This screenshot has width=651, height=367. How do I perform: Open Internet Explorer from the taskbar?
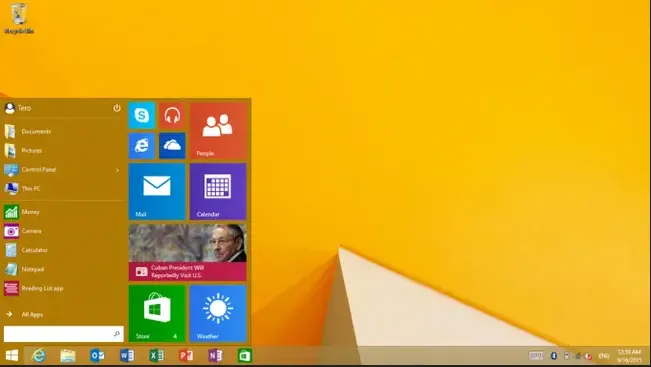click(39, 355)
